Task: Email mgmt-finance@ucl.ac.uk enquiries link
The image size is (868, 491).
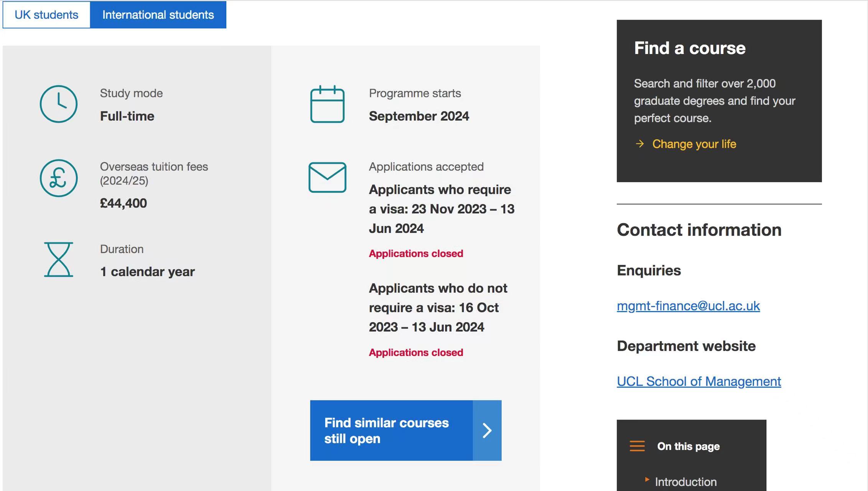Action: (688, 306)
